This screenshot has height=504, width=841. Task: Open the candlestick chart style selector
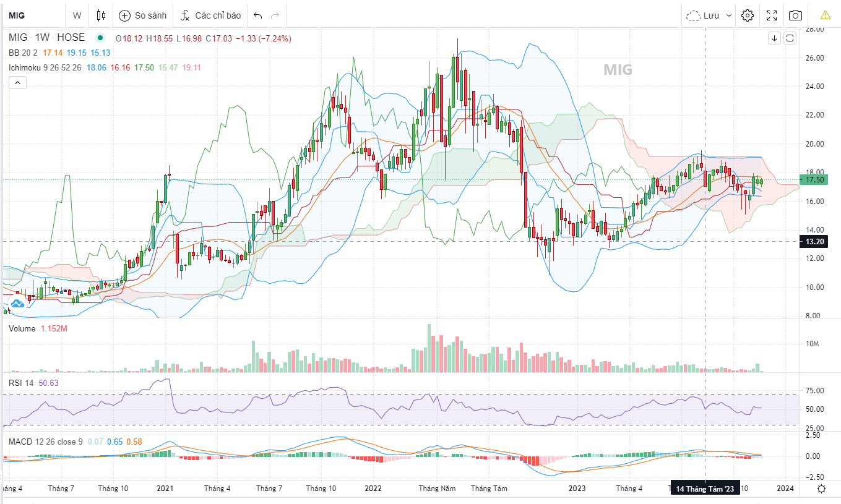click(101, 15)
